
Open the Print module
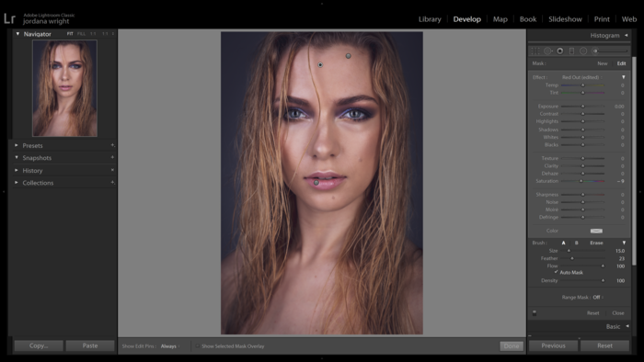[x=602, y=19]
